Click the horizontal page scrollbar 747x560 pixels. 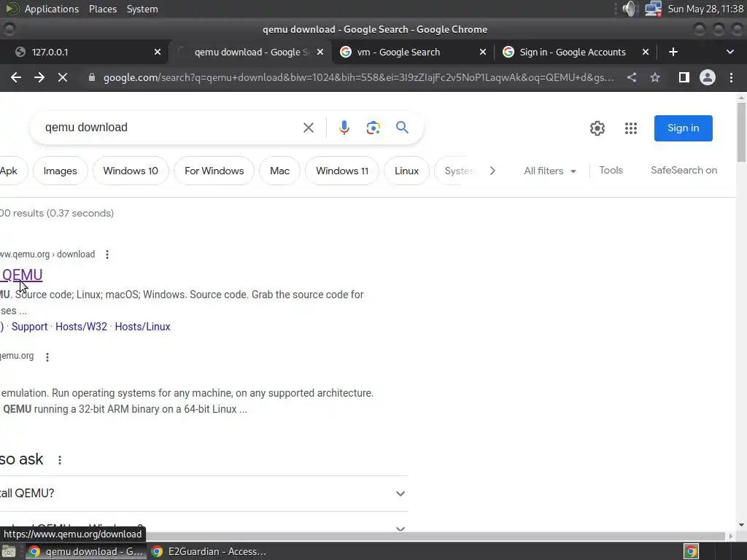(x=363, y=536)
